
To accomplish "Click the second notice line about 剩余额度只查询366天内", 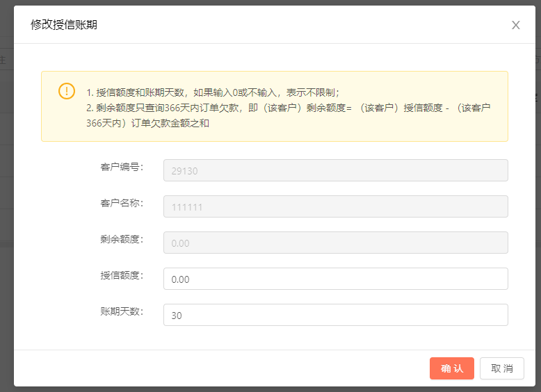I will coord(289,108).
